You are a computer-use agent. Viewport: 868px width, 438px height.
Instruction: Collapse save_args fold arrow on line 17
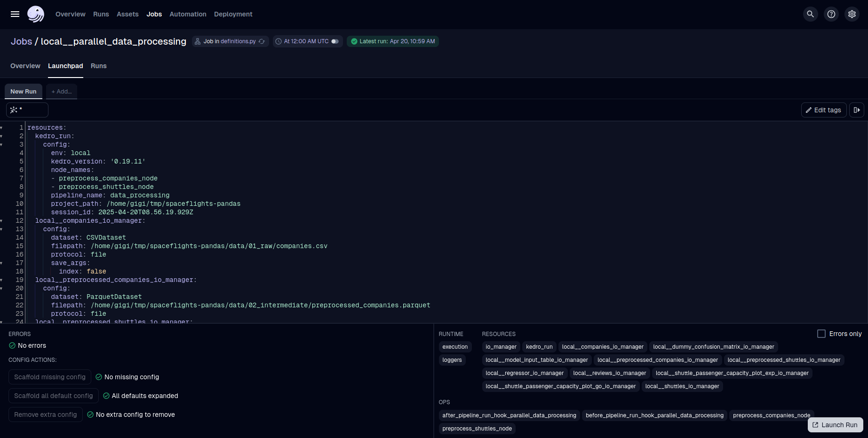coord(1,263)
